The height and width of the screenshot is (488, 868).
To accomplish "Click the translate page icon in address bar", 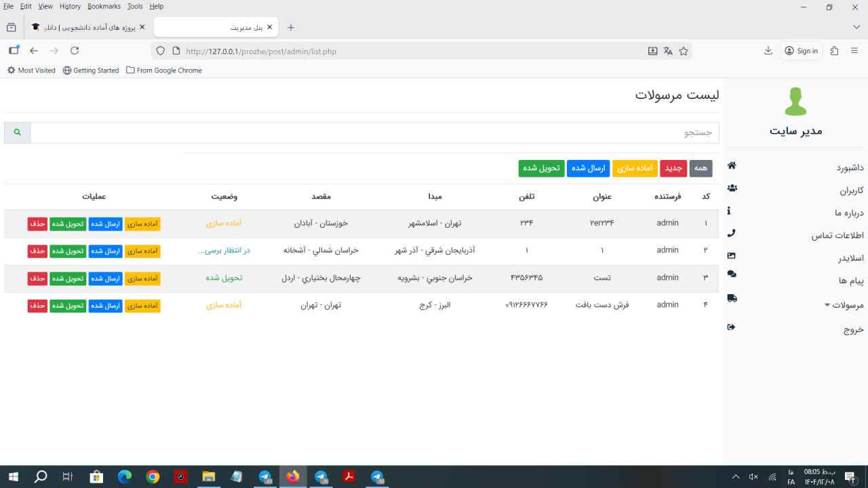I will coord(668,51).
